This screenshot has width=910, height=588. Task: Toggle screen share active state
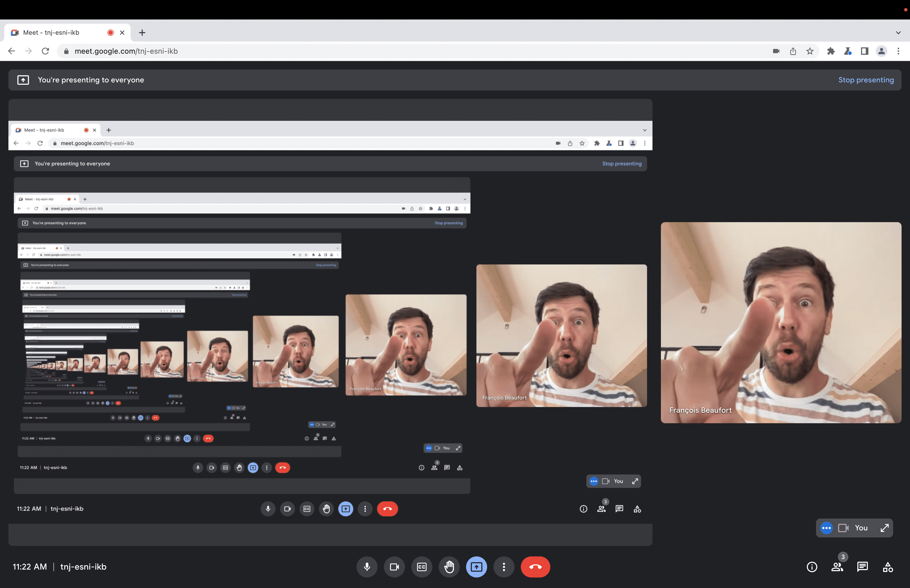pos(476,567)
